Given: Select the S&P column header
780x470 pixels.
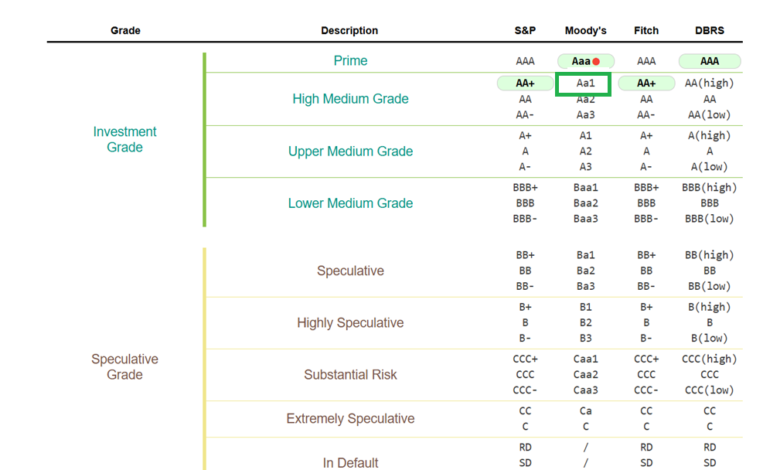Looking at the screenshot, I should (x=525, y=30).
